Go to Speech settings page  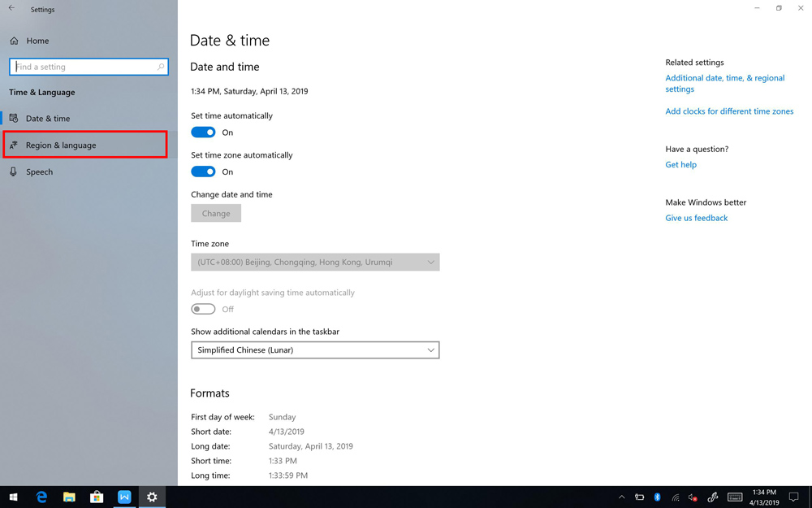39,172
